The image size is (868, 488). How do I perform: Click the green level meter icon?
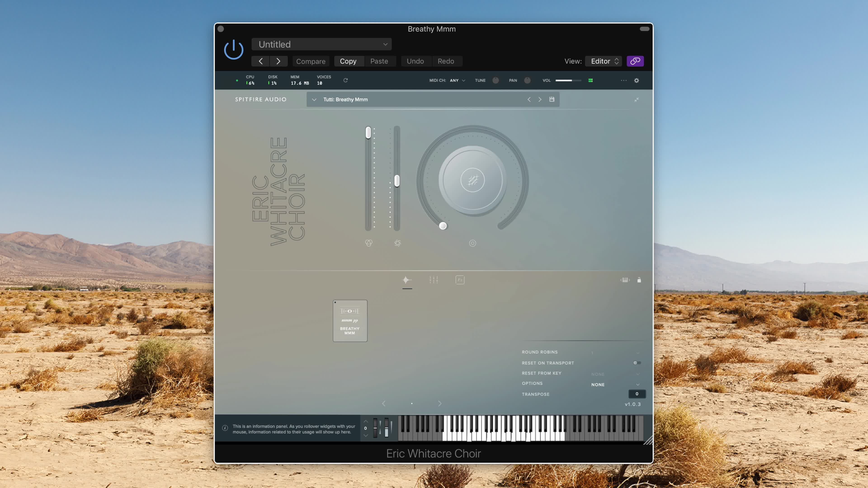[x=590, y=80]
